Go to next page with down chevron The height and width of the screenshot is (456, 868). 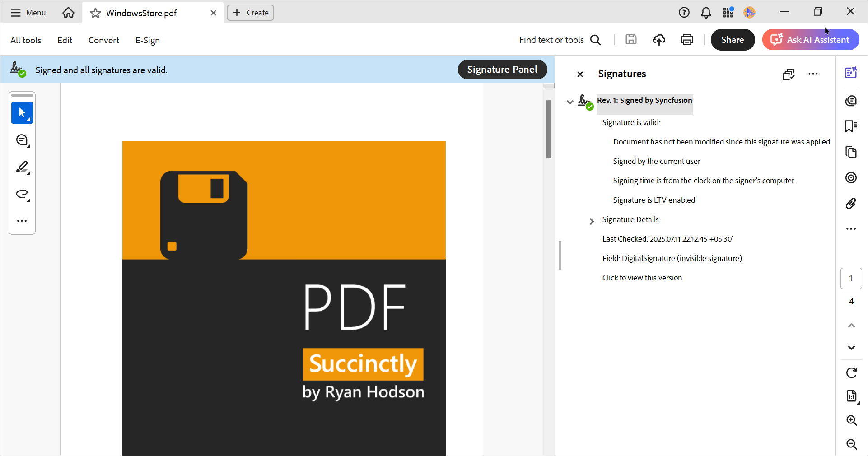(x=851, y=348)
